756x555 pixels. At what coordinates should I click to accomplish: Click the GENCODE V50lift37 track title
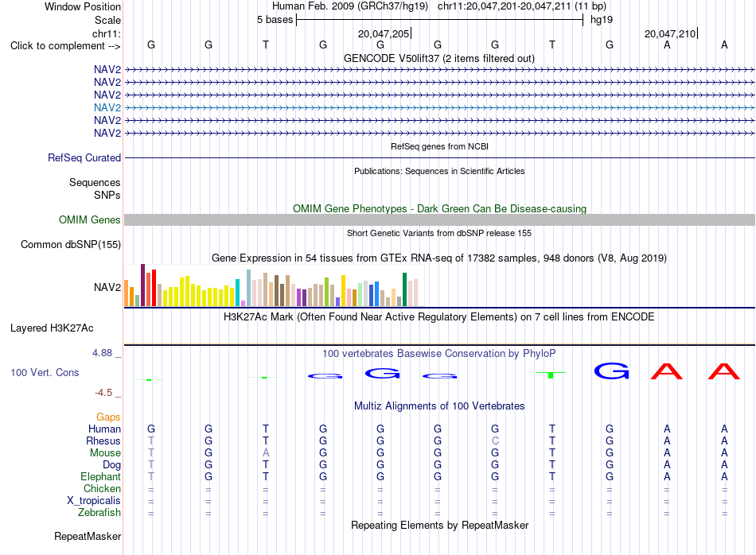[x=439, y=58]
